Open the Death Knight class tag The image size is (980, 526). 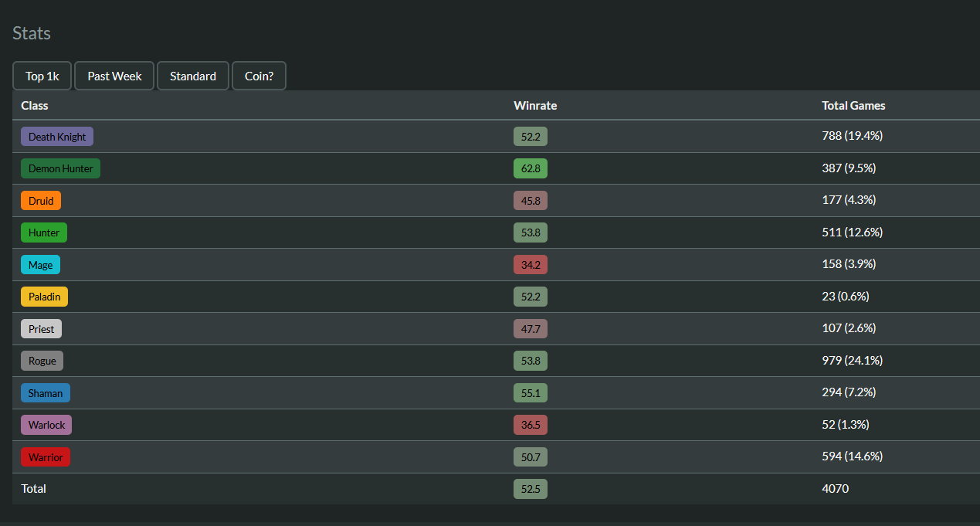[57, 137]
